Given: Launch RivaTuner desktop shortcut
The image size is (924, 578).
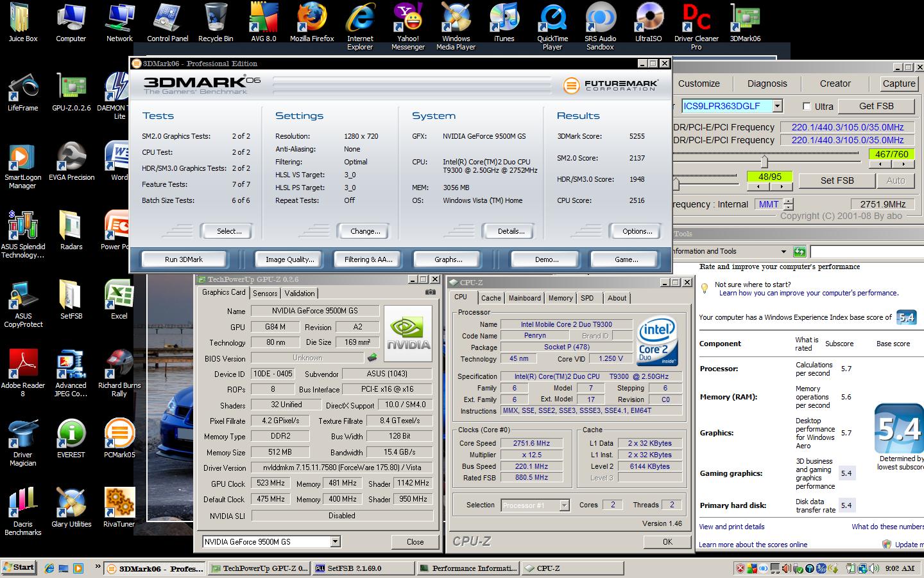Looking at the screenshot, I should [119, 508].
